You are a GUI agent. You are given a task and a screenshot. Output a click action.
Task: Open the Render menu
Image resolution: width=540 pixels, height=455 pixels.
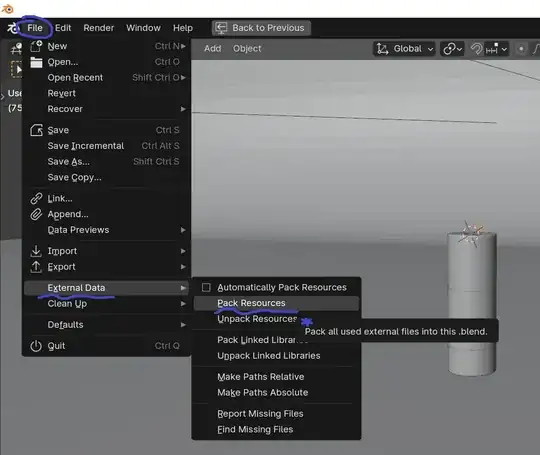pos(98,28)
